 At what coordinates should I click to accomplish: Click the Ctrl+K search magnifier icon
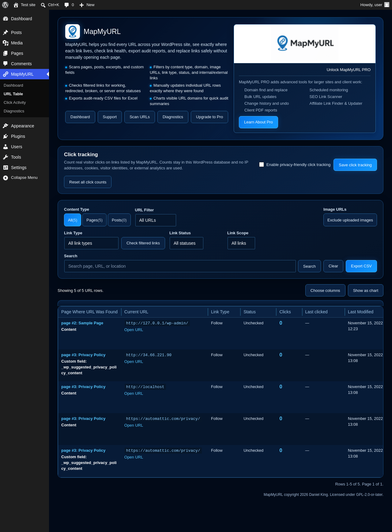(x=43, y=5)
